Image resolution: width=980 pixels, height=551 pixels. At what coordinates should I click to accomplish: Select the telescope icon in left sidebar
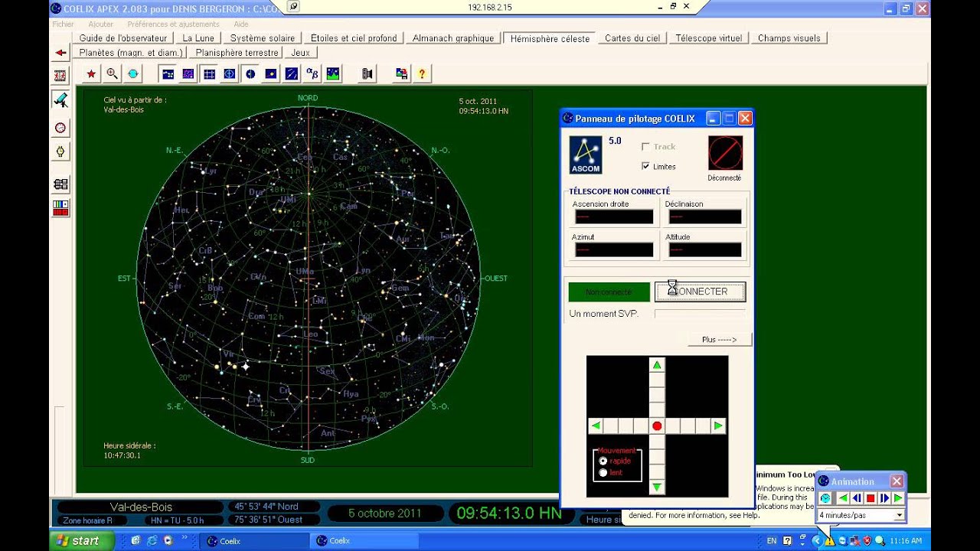[60, 100]
